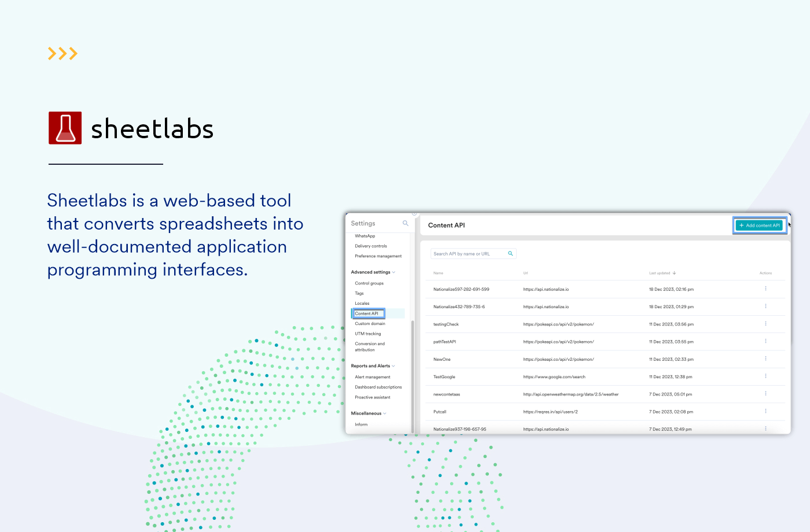Go to Dashboard subscriptions
The height and width of the screenshot is (532, 810).
[x=378, y=387]
